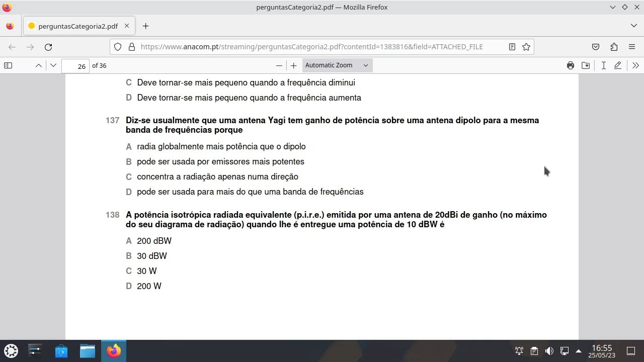Screen dimensions: 644x362
Task: Select the PDF draw tool
Action: click(618, 65)
